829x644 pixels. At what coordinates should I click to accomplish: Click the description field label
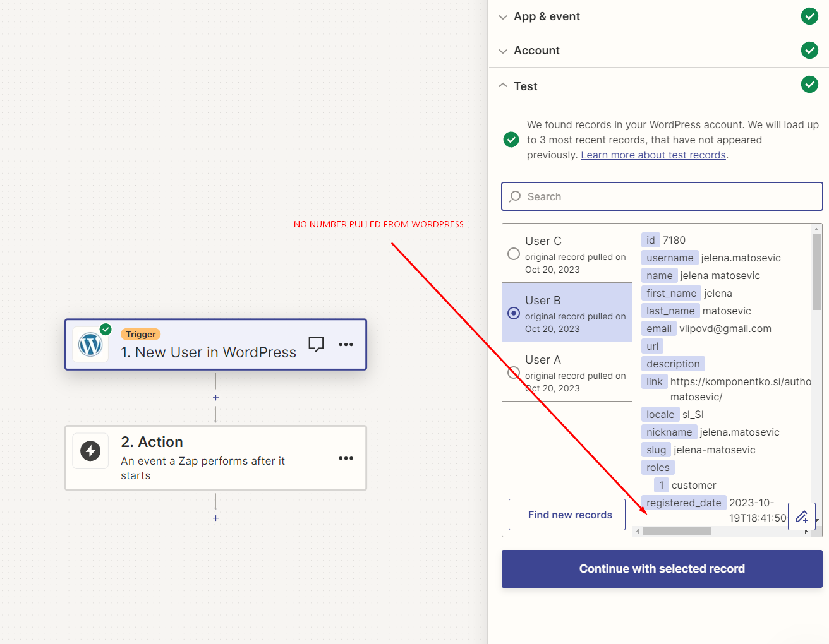coord(673,364)
